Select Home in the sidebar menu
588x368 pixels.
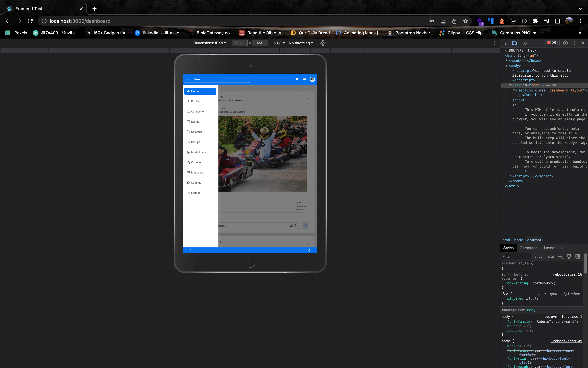200,91
